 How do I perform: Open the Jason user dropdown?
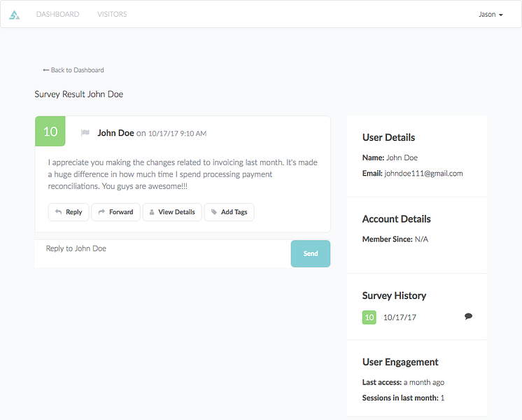click(491, 14)
